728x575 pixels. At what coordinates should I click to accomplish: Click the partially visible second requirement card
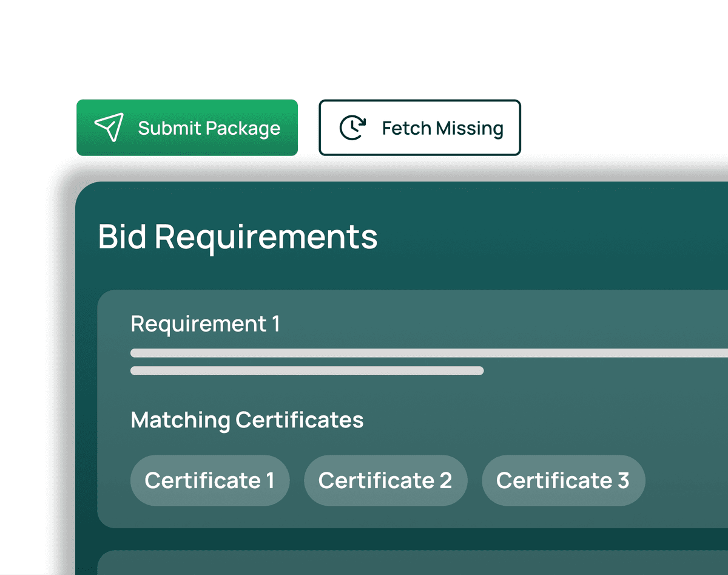[x=413, y=563]
